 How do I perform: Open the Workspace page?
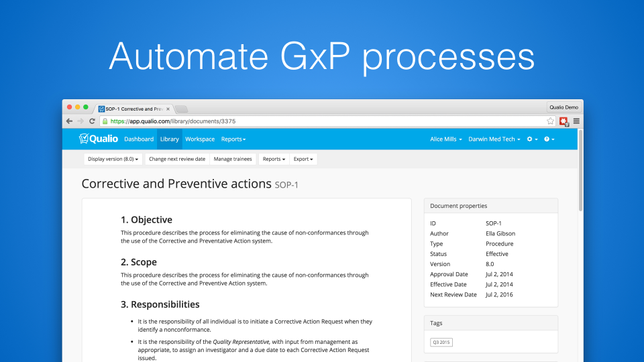point(200,139)
